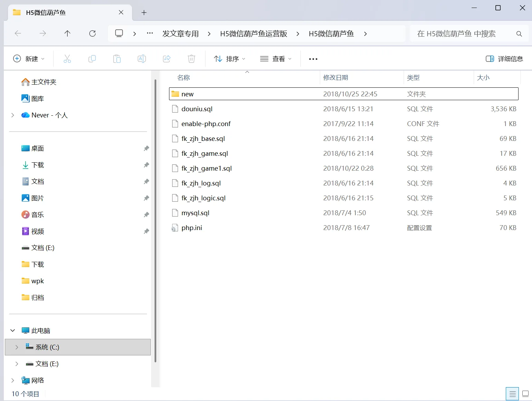This screenshot has height=401, width=532.
Task: Sort by 名称 column header
Action: [x=244, y=78]
